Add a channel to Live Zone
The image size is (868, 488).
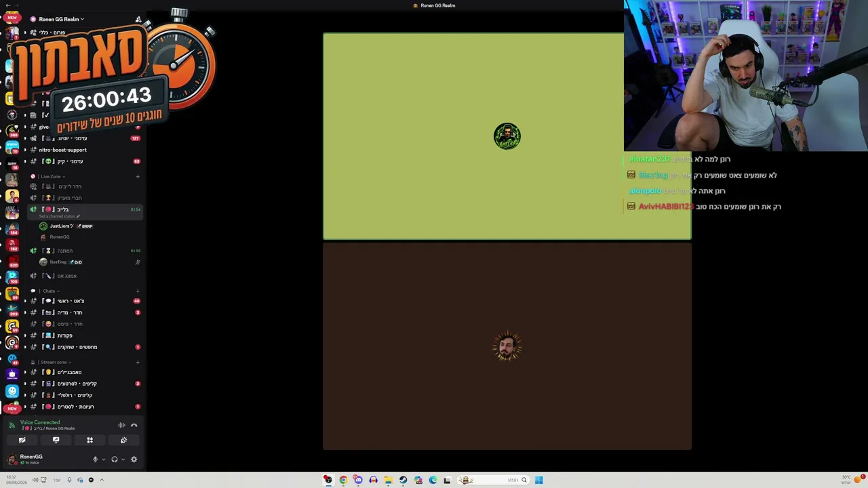[x=138, y=176]
